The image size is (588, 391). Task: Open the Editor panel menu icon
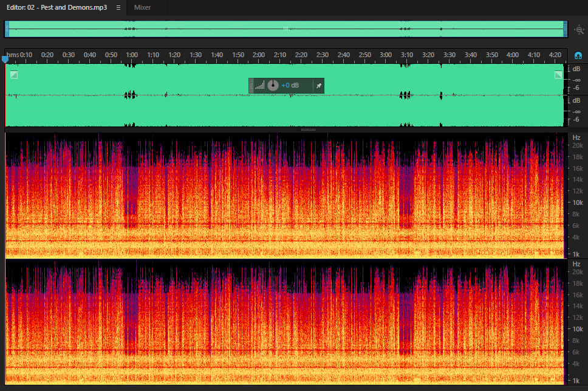tap(118, 7)
